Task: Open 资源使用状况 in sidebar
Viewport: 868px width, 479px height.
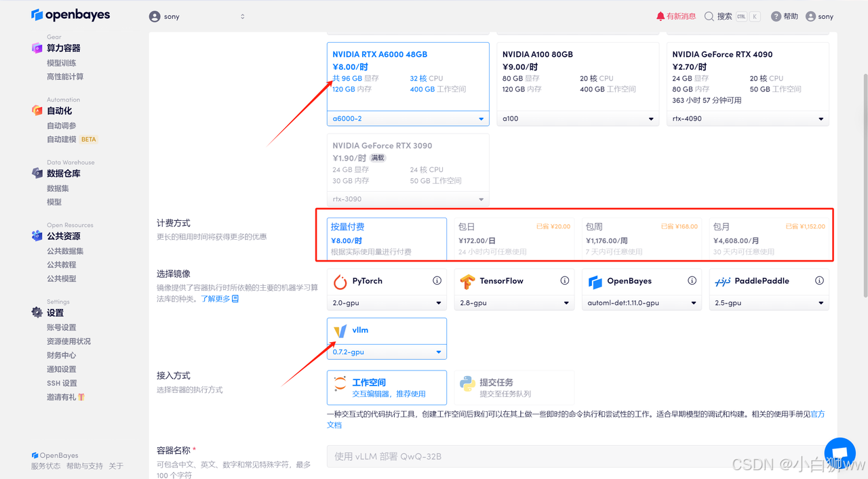Action: coord(68,341)
